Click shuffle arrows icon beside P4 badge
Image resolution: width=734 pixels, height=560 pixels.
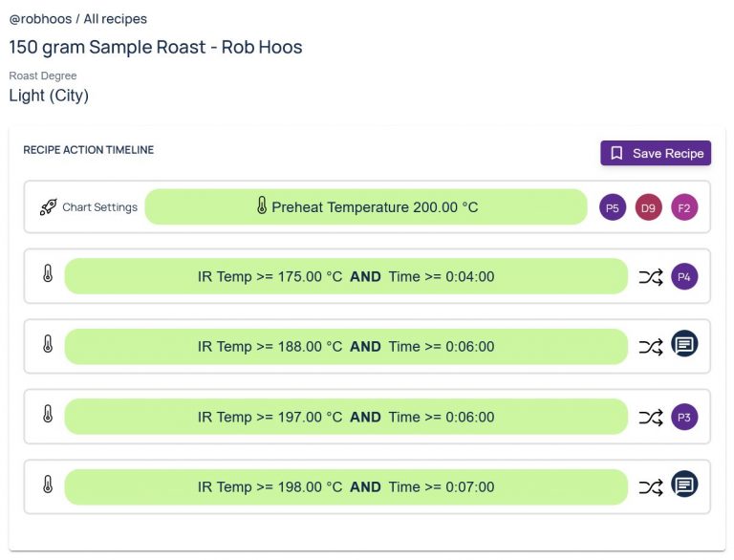pos(651,277)
